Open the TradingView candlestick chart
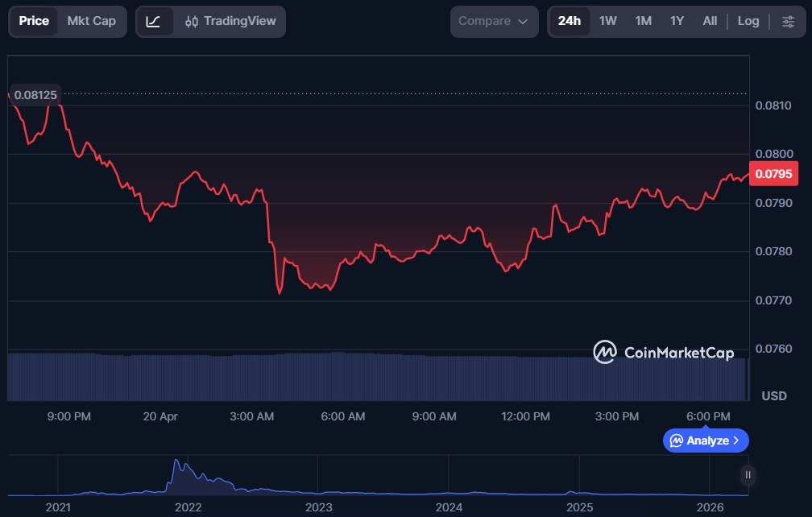This screenshot has height=517, width=812. 230,21
